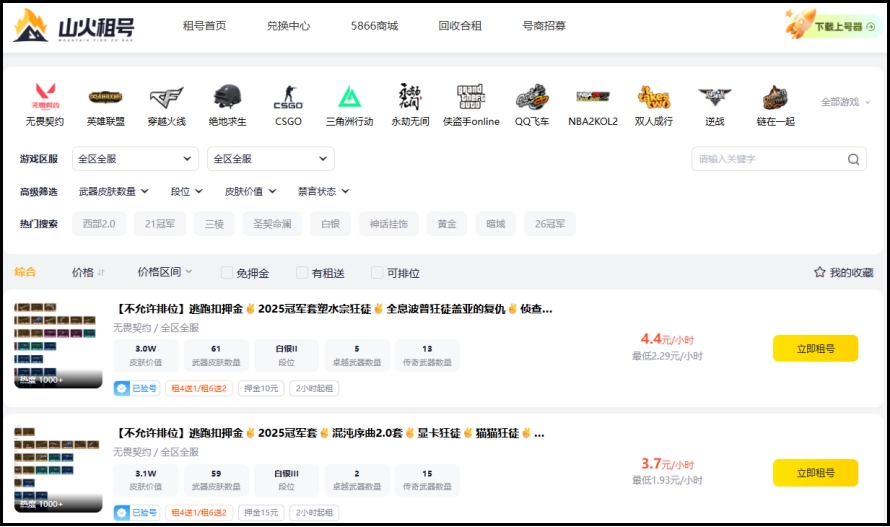Open the second 全区全服 server dropdown

click(271, 159)
